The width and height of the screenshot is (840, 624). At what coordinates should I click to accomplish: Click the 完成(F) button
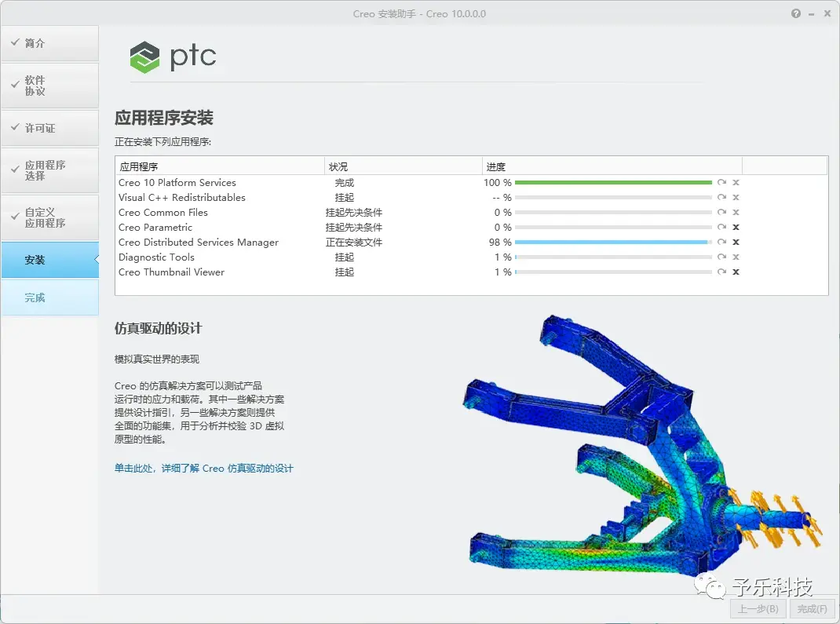click(813, 609)
